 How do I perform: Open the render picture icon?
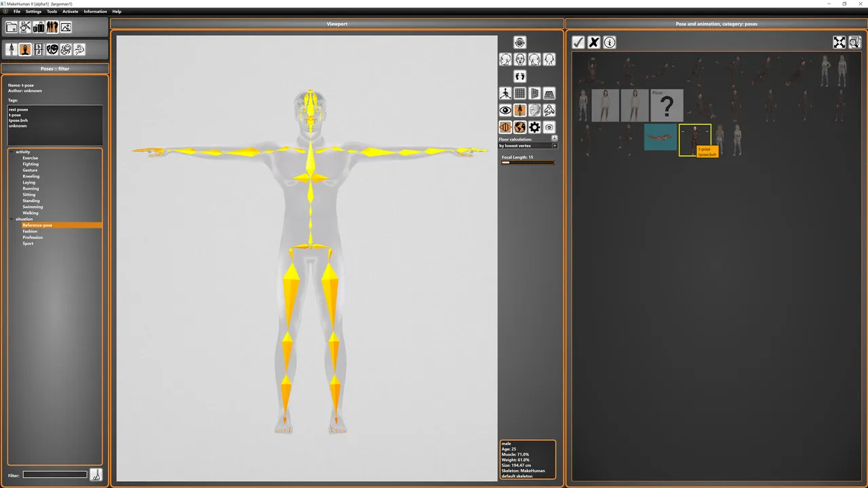(66, 27)
